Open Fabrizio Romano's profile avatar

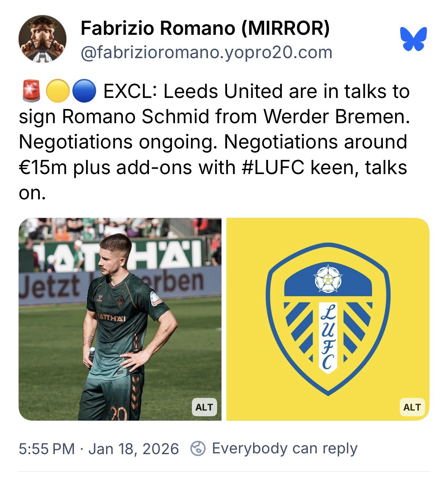pos(43,39)
